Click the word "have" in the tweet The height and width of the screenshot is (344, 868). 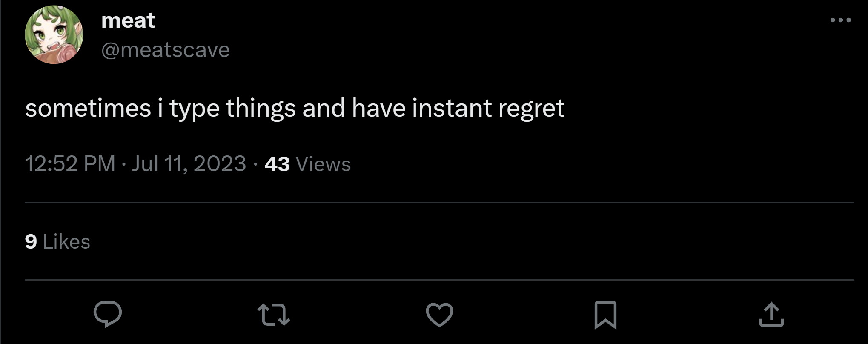(378, 108)
